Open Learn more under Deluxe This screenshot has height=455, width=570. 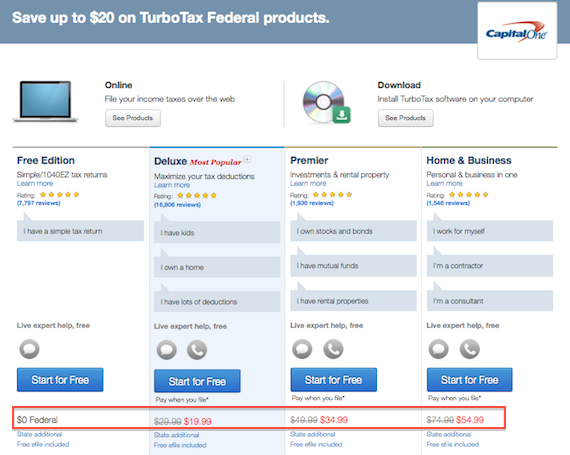point(172,185)
